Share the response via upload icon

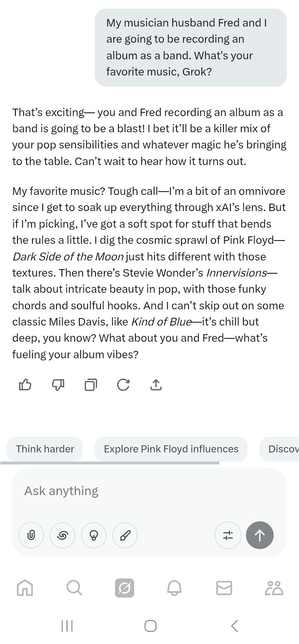coord(156,385)
